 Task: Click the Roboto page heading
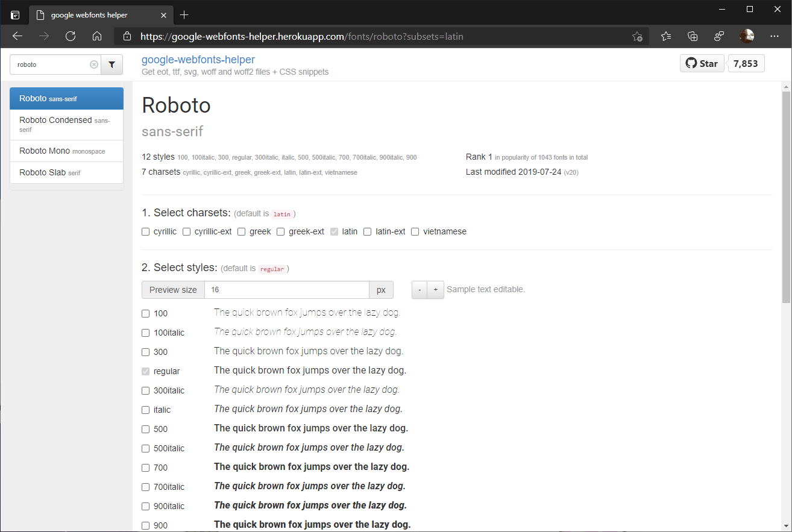(x=176, y=105)
